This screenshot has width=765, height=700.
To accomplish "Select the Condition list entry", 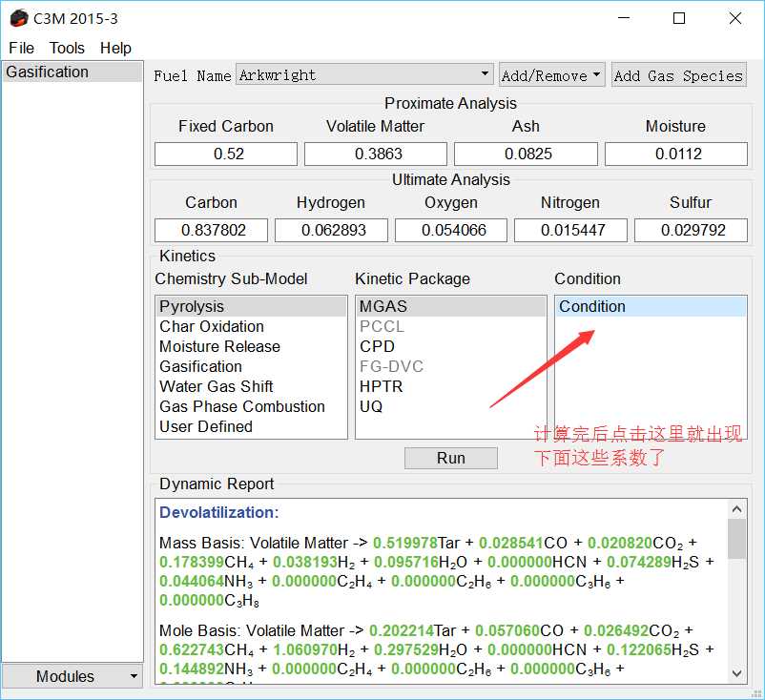I will [x=651, y=306].
